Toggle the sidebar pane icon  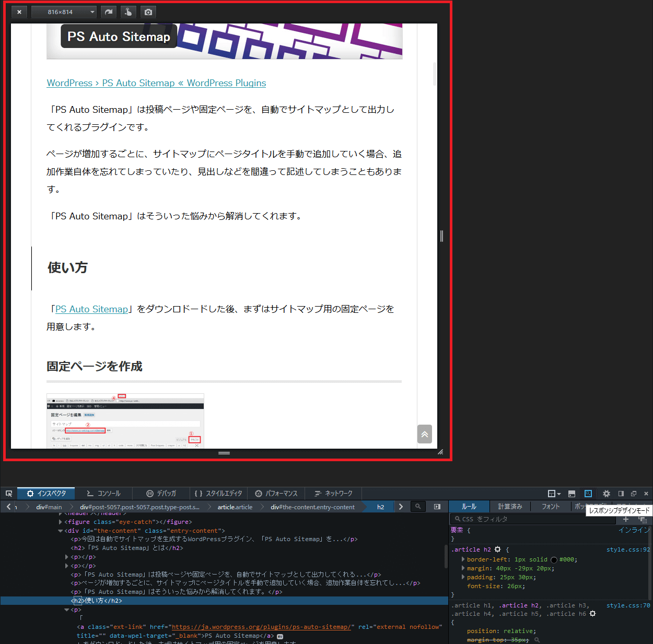click(x=437, y=507)
